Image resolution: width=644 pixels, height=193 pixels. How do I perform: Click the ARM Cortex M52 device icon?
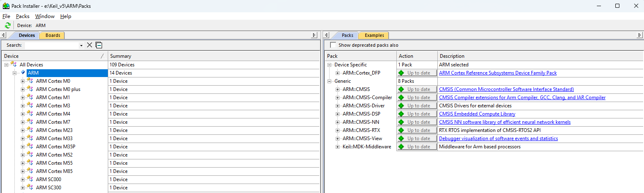click(x=30, y=154)
